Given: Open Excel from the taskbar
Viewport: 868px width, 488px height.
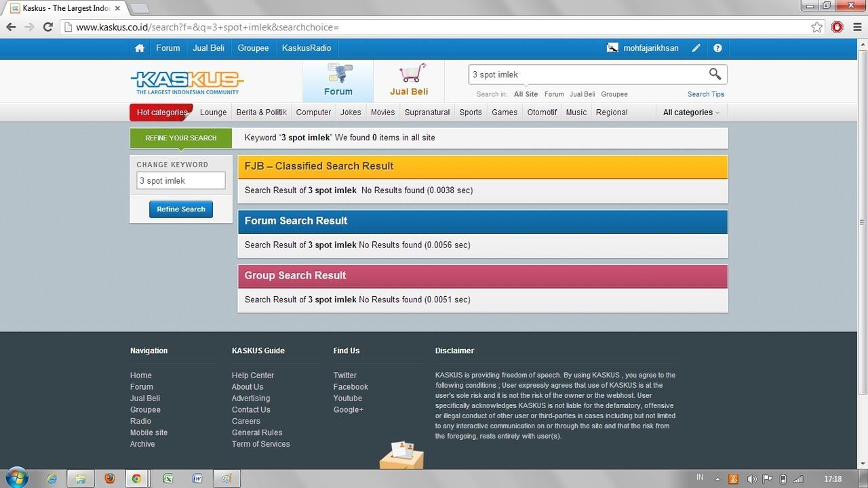Looking at the screenshot, I should (167, 478).
